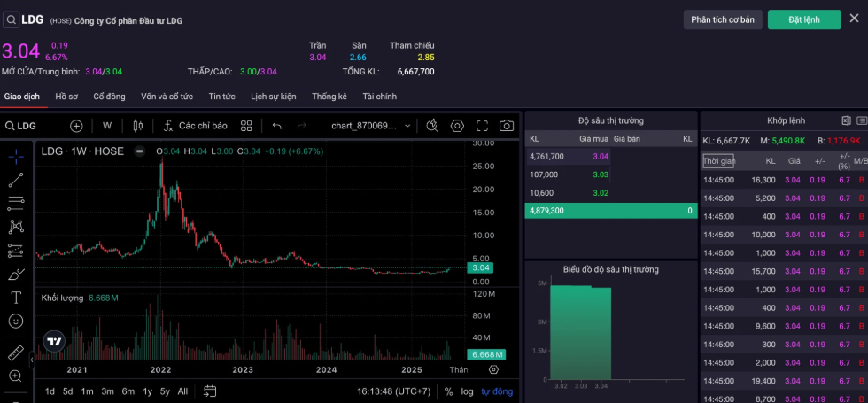The height and width of the screenshot is (403, 868).
Task: Open the 'Vốn và cổ tức' tab
Action: (167, 97)
